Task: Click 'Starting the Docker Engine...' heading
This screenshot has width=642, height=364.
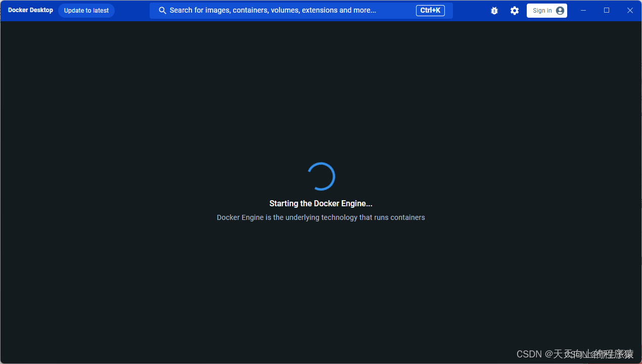Action: tap(321, 204)
